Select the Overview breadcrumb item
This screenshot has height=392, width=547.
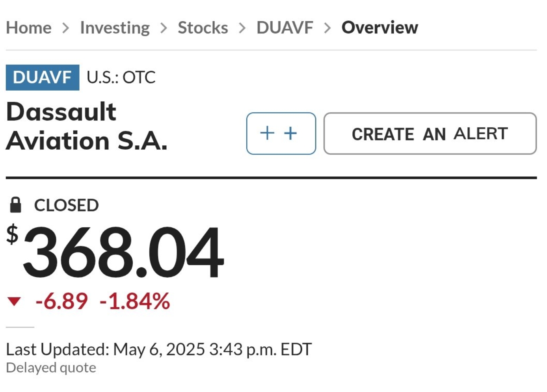380,28
